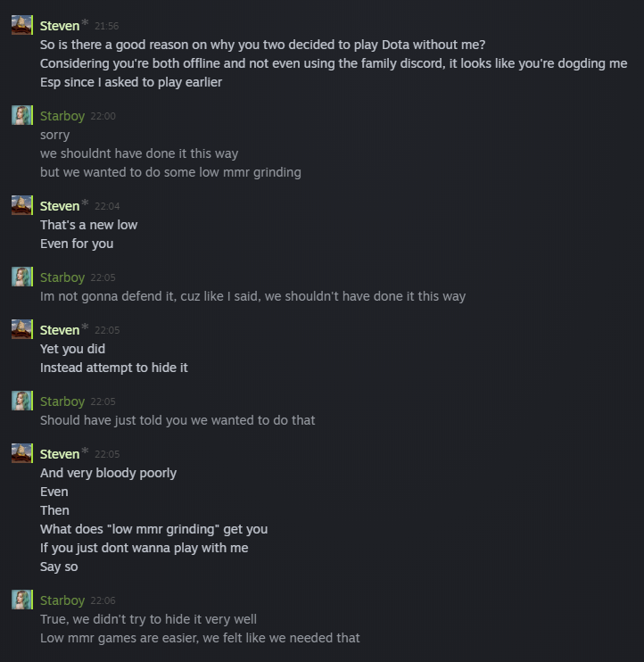Select the message 'Say so'

click(59, 567)
